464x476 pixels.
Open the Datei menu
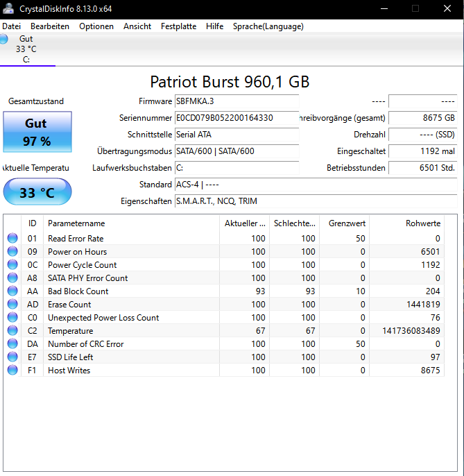[x=12, y=26]
